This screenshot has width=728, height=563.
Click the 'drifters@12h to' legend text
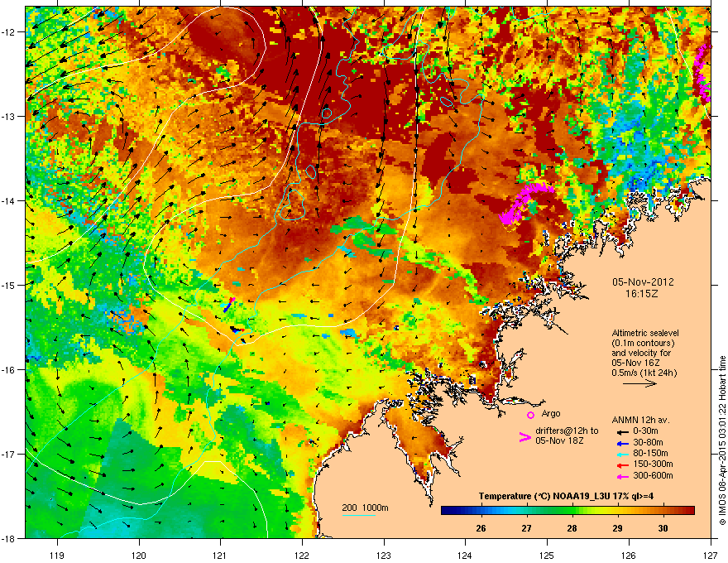(x=567, y=431)
